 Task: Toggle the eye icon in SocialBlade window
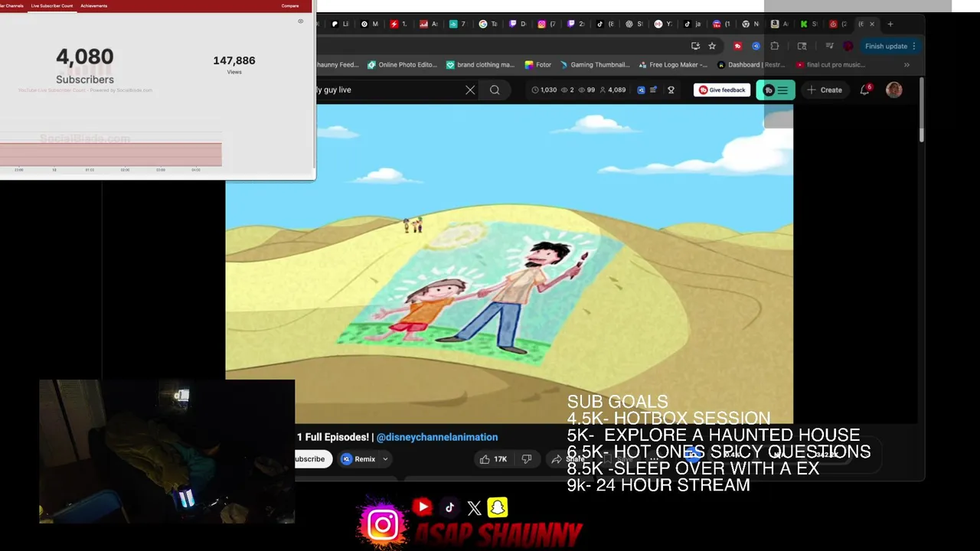300,21
